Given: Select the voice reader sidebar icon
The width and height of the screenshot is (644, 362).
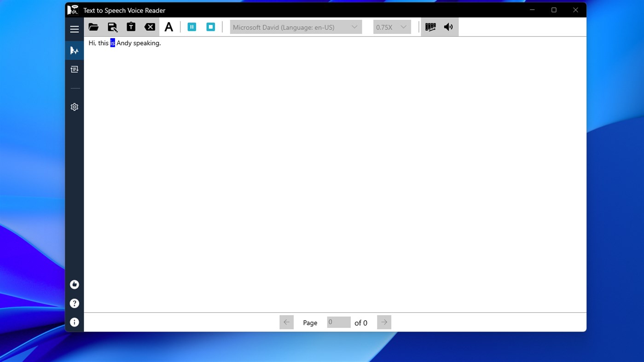Looking at the screenshot, I should pos(74,51).
